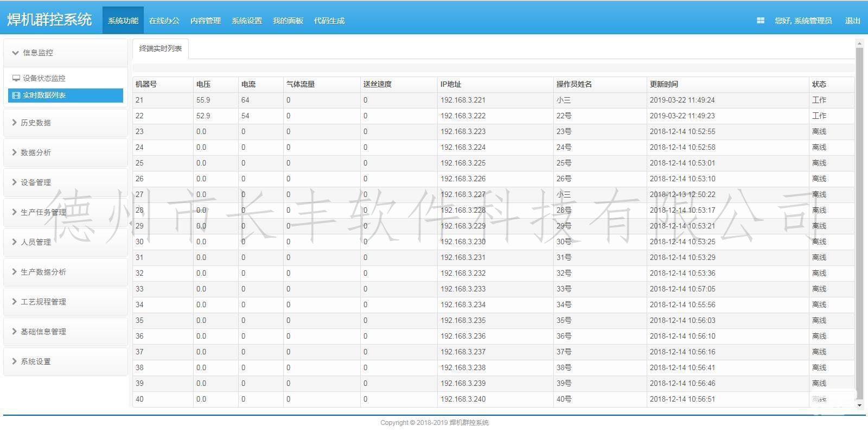The height and width of the screenshot is (432, 868).
Task: Click the 退出 logout link
Action: (852, 21)
